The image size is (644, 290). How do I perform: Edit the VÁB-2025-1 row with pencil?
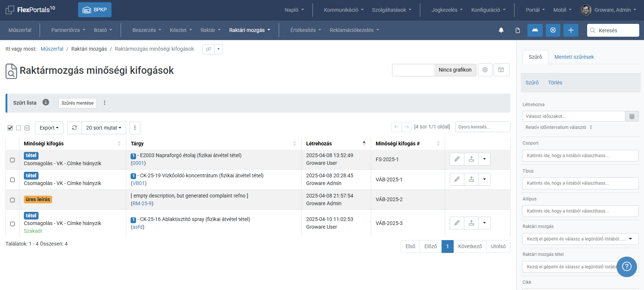click(x=457, y=179)
